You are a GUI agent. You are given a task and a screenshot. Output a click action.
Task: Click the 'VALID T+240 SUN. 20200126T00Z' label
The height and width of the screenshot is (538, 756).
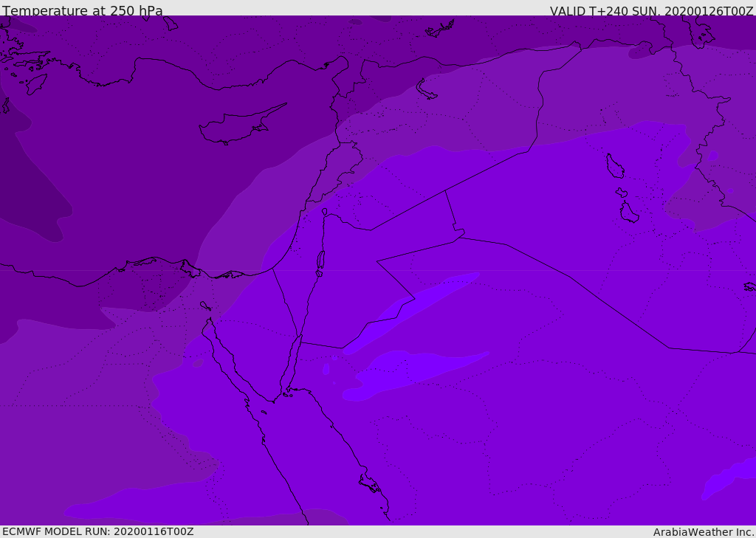pos(651,11)
